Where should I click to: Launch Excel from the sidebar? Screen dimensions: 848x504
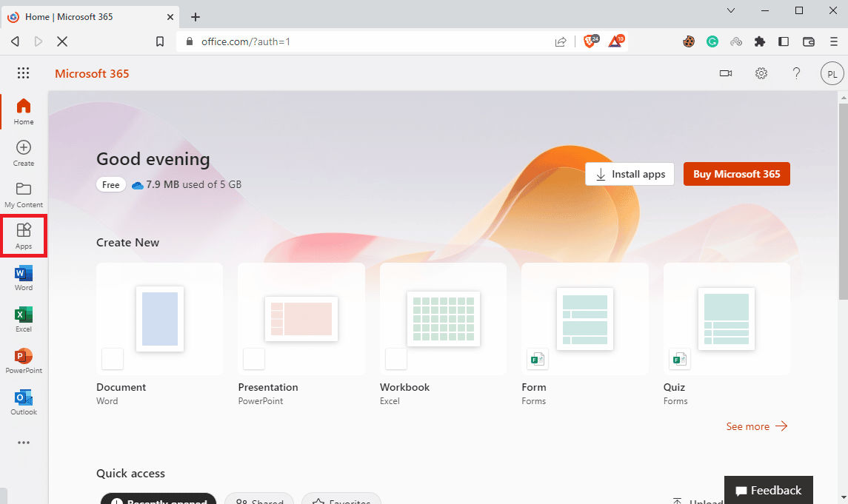[x=24, y=319]
